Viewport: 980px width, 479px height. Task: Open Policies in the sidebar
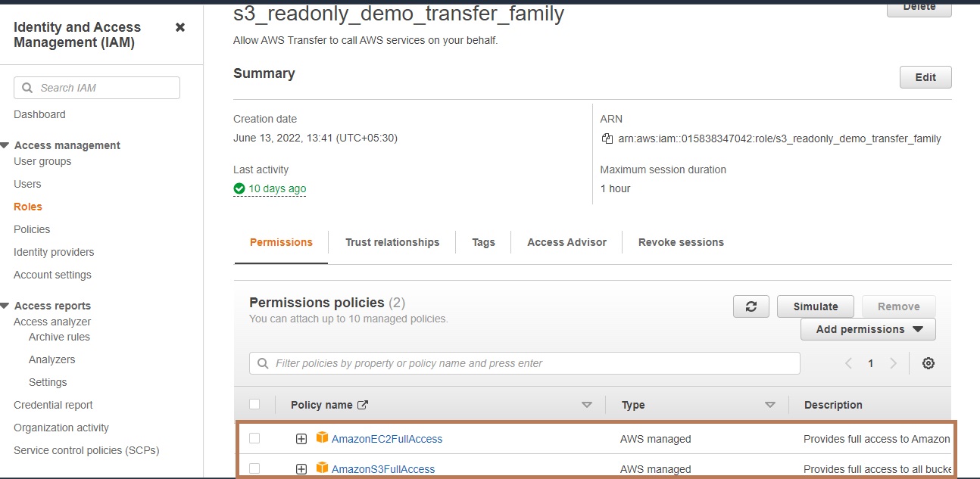(x=32, y=229)
